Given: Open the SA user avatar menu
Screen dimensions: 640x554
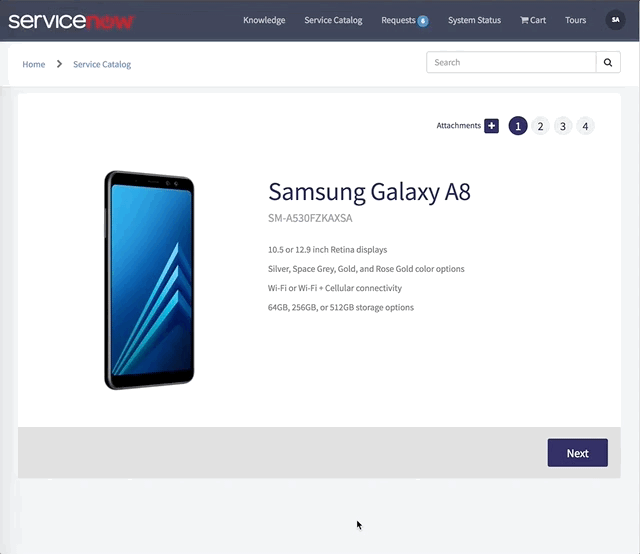Looking at the screenshot, I should tap(615, 20).
